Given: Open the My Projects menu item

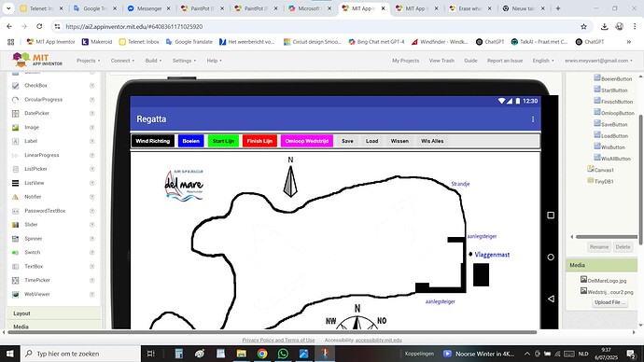Looking at the screenshot, I should coord(405,61).
